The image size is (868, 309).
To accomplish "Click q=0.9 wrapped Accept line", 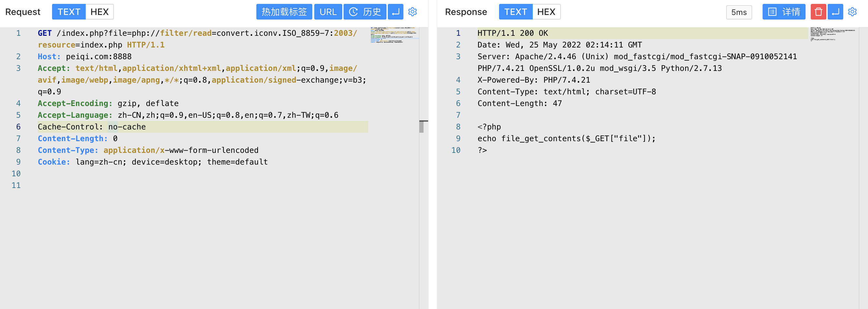I will pos(49,91).
